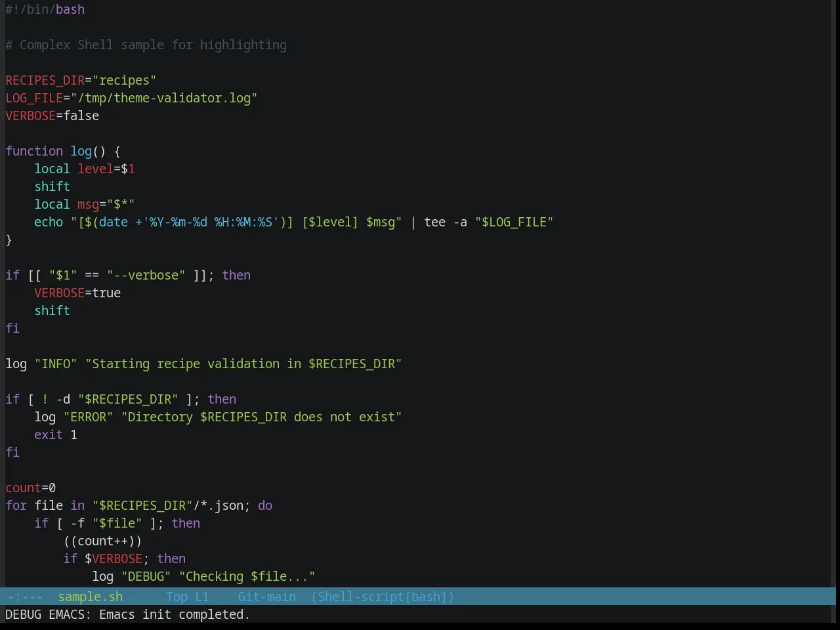The height and width of the screenshot is (630, 840).
Task: Click the -:--- buffer status flags
Action: click(24, 597)
